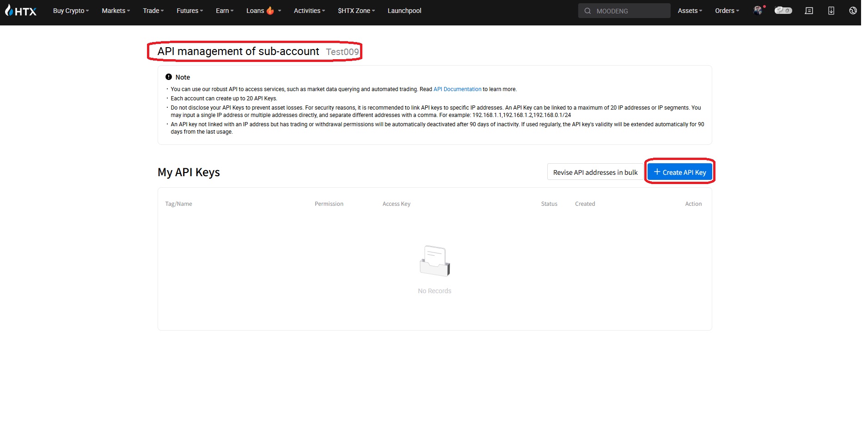Click the HTX logo
The width and height of the screenshot is (868, 437).
21,11
